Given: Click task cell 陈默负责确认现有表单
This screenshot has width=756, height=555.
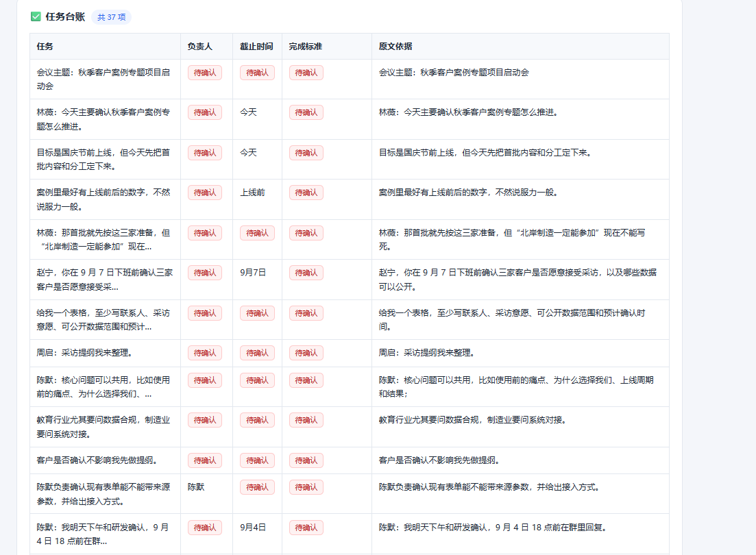Looking at the screenshot, I should 103,494.
